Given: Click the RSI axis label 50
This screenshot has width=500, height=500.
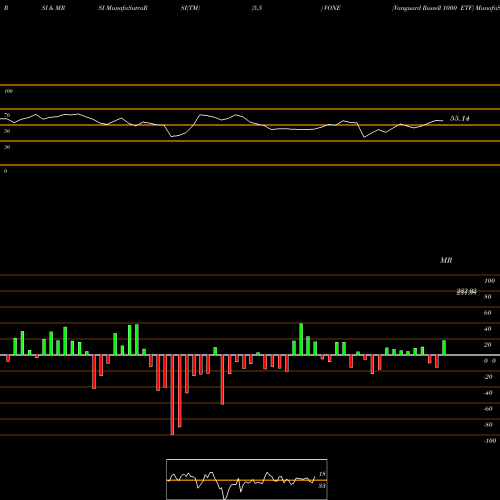Looking at the screenshot, I should click(7, 131).
